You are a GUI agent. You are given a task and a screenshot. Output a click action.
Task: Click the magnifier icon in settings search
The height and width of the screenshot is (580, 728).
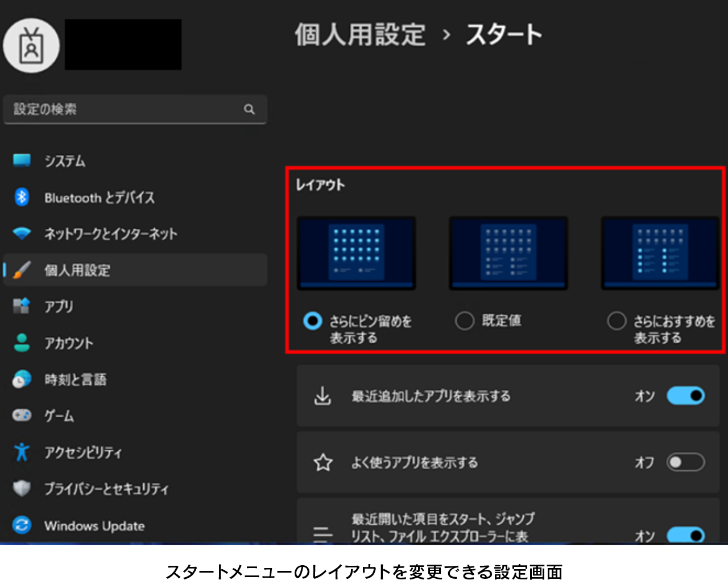[249, 109]
